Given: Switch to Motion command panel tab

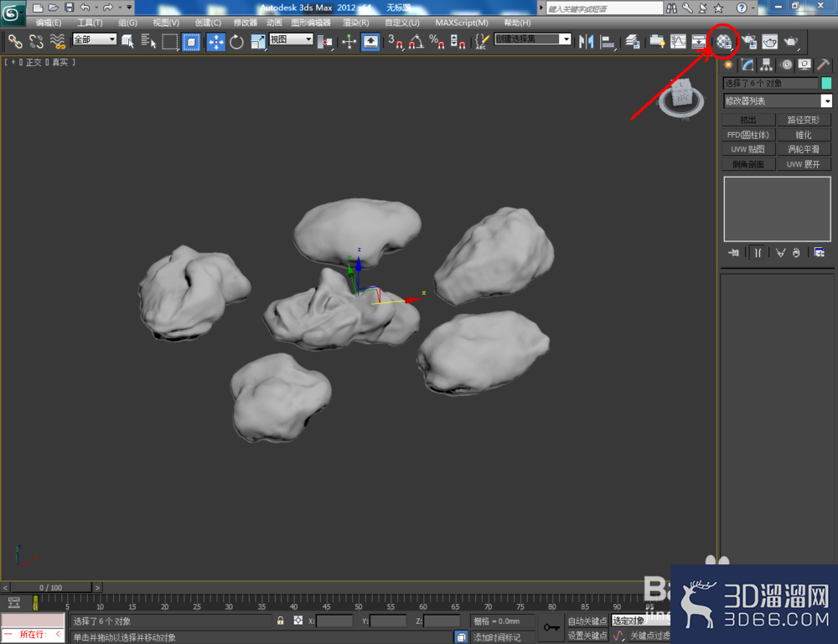Looking at the screenshot, I should [786, 65].
